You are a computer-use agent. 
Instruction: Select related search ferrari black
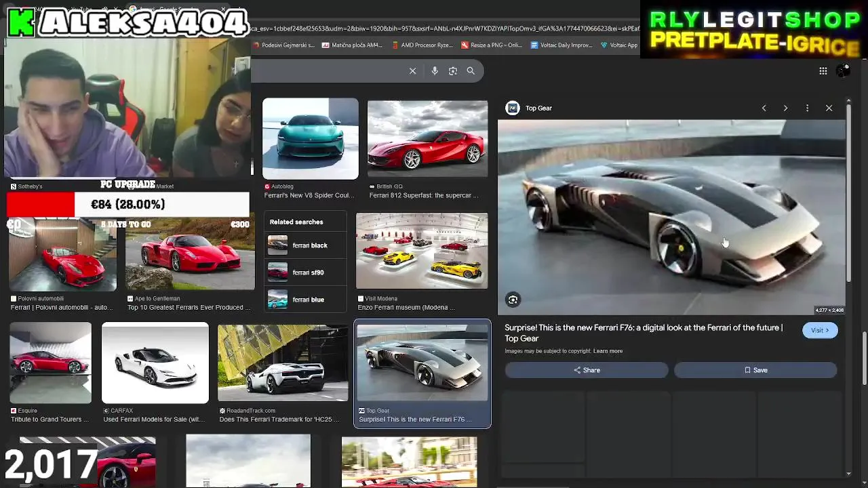pyautogui.click(x=305, y=245)
